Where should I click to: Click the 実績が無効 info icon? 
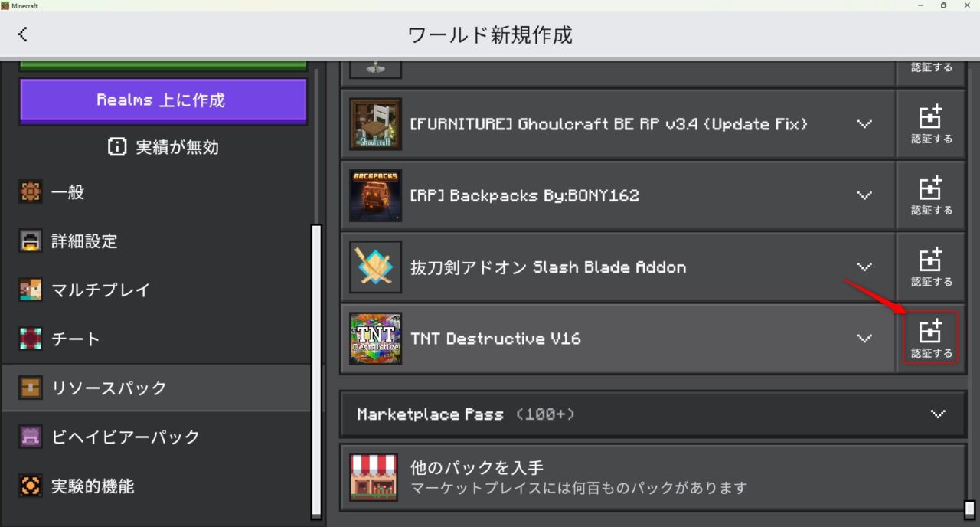(117, 147)
